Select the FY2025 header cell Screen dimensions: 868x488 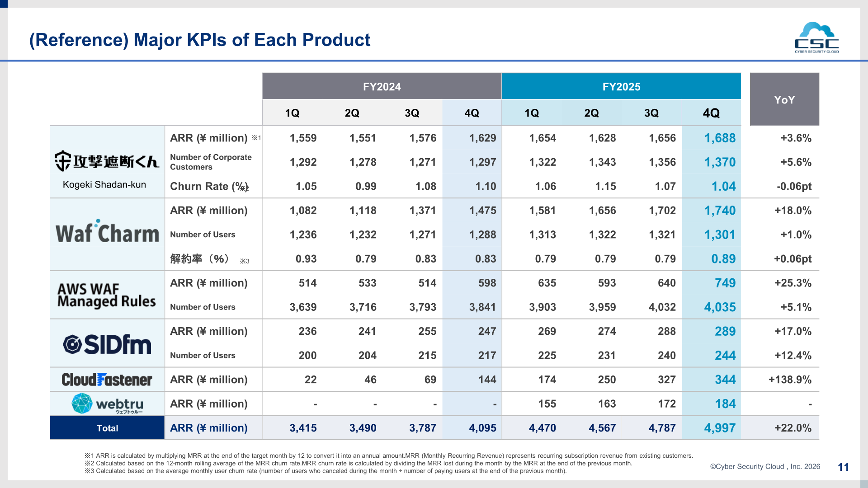(x=621, y=86)
